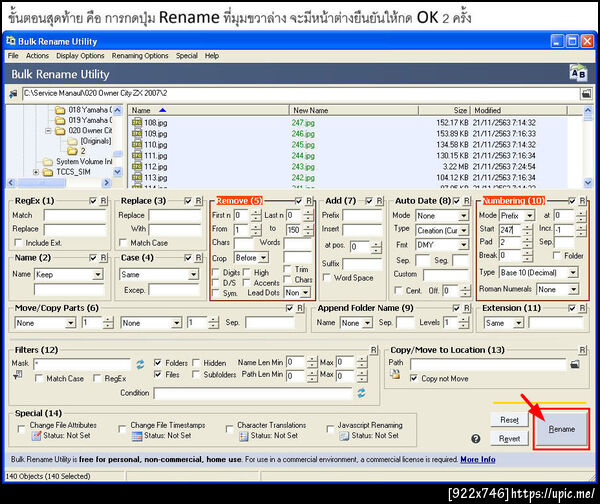This screenshot has width=600, height=504.
Task: Open the browse folder icon right of path field
Action: coord(586,94)
